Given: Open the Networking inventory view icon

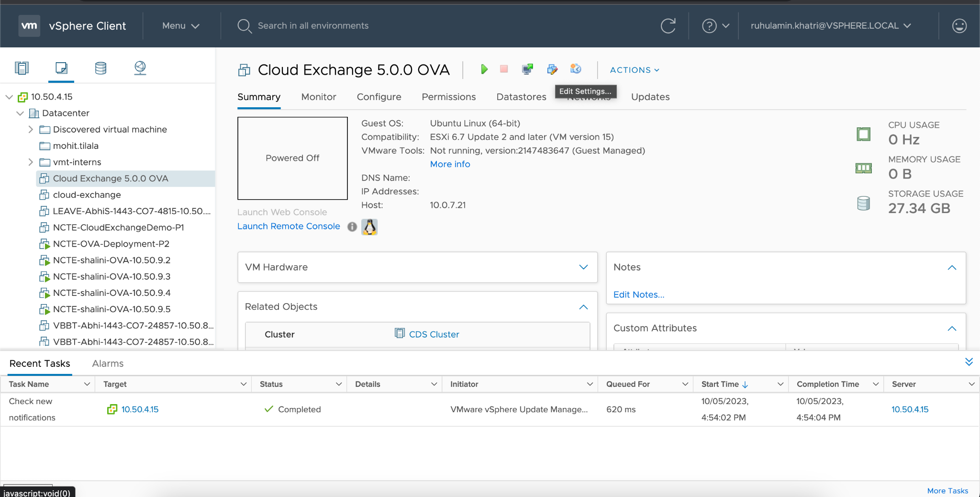Looking at the screenshot, I should [140, 68].
